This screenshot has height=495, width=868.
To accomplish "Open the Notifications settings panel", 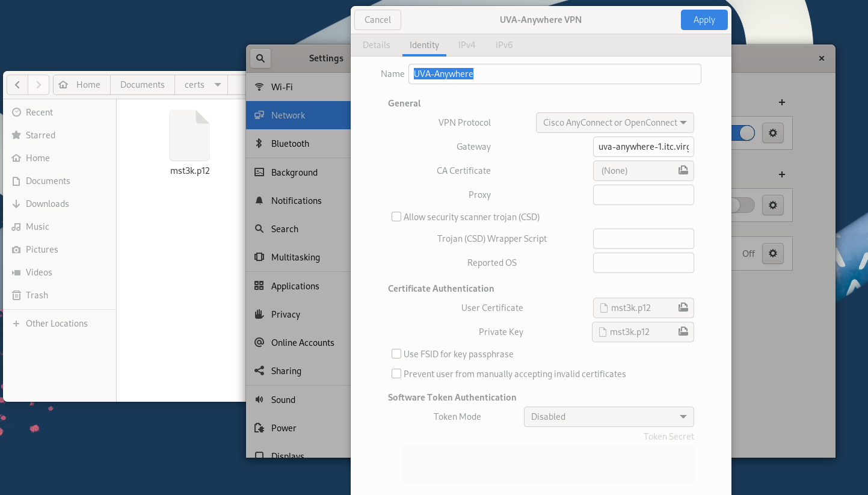I will 296,200.
